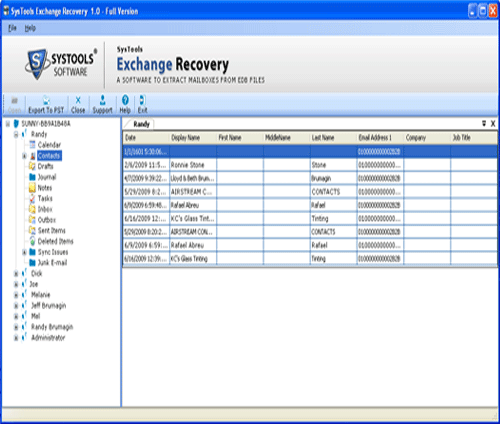
Task: Click the 6/9/2009 6:59:48 date cell
Action: (x=146, y=205)
